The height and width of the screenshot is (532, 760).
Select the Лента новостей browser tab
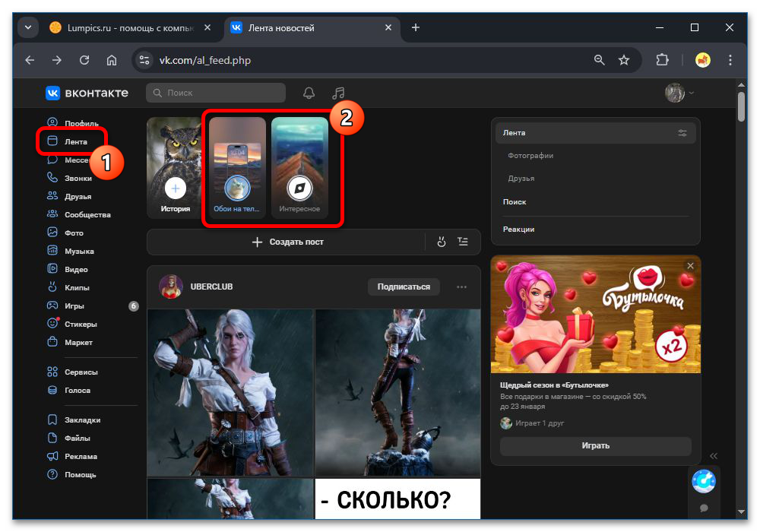coord(310,28)
